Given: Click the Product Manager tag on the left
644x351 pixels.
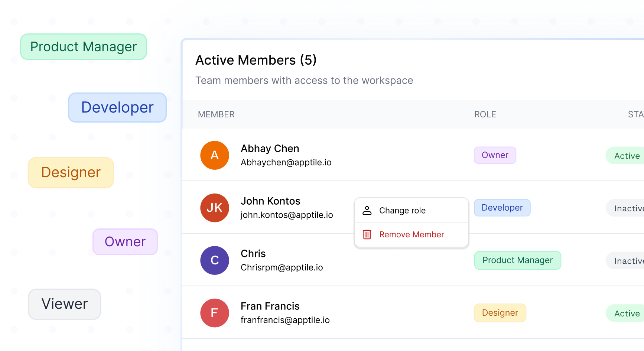Looking at the screenshot, I should (x=84, y=47).
